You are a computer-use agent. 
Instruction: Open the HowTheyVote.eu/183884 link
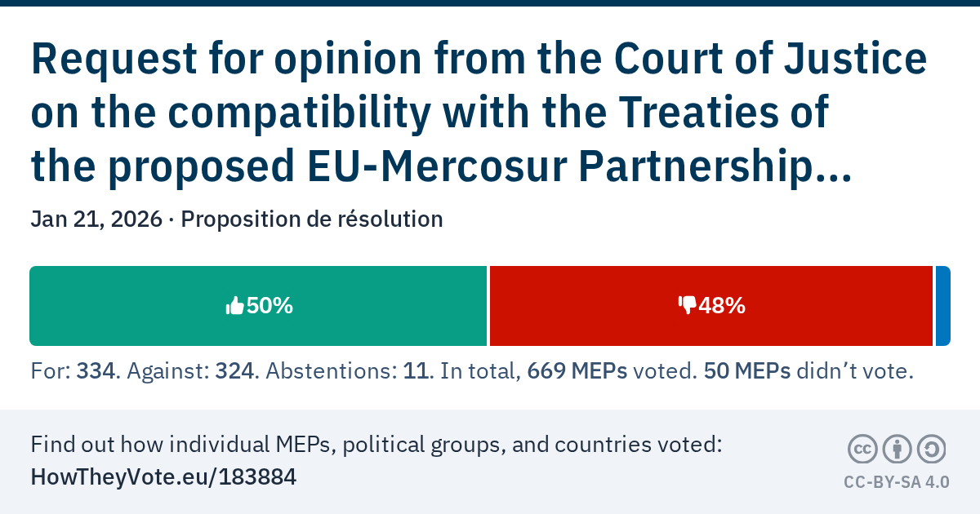tap(163, 477)
